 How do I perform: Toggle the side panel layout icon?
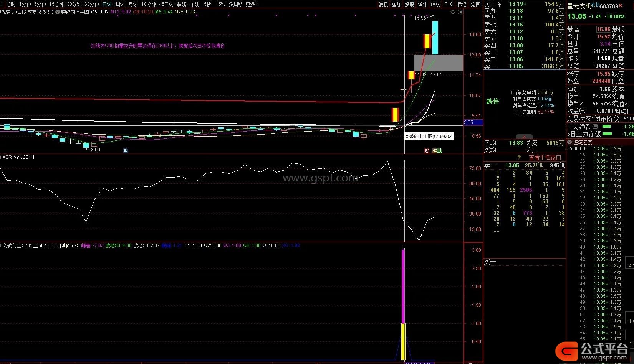[x=460, y=12]
